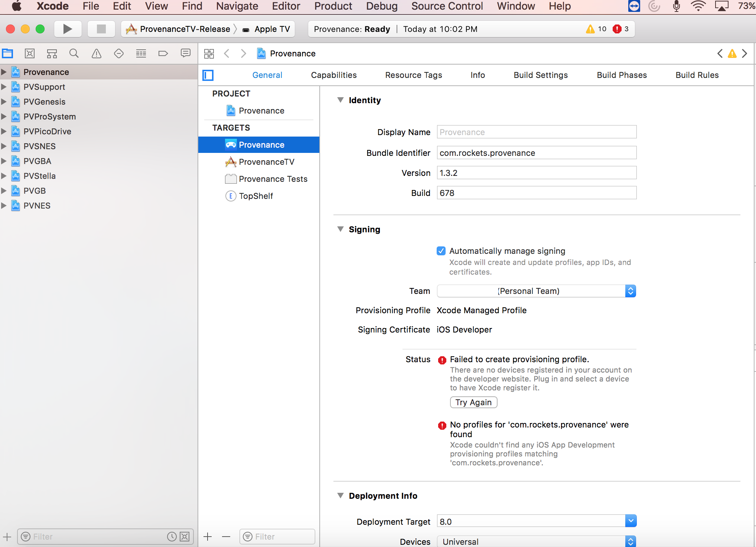Switch to the Build Phases tab

click(622, 75)
